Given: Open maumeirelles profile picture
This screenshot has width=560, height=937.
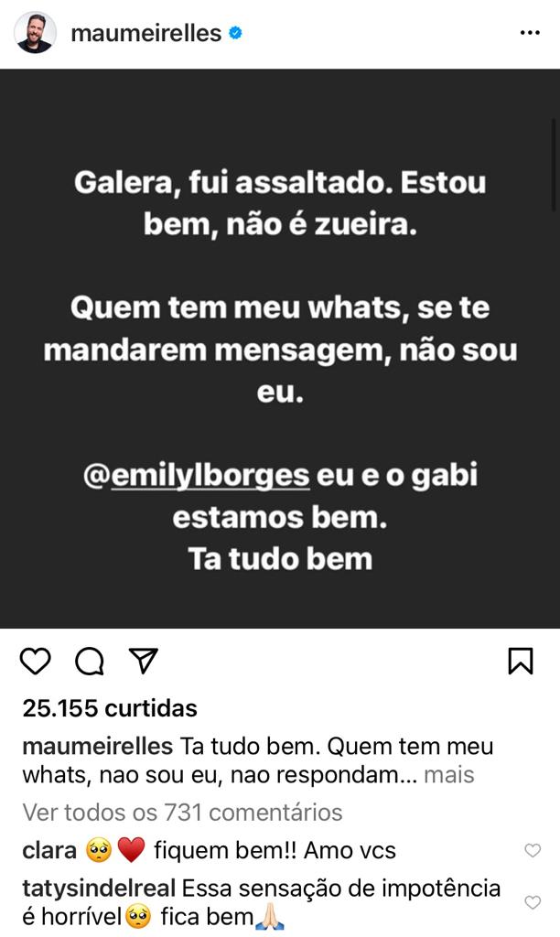Looking at the screenshot, I should pyautogui.click(x=35, y=33).
